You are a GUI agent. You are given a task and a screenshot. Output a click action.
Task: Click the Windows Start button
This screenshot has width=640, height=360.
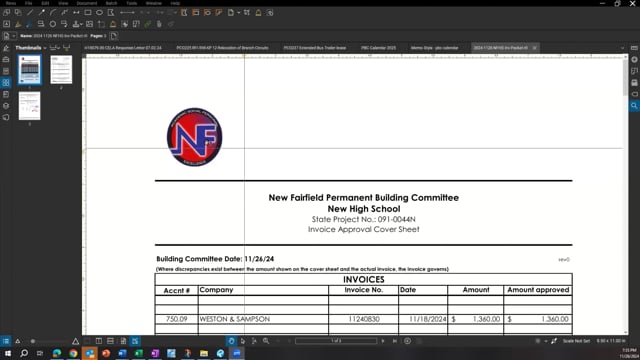click(x=8, y=353)
